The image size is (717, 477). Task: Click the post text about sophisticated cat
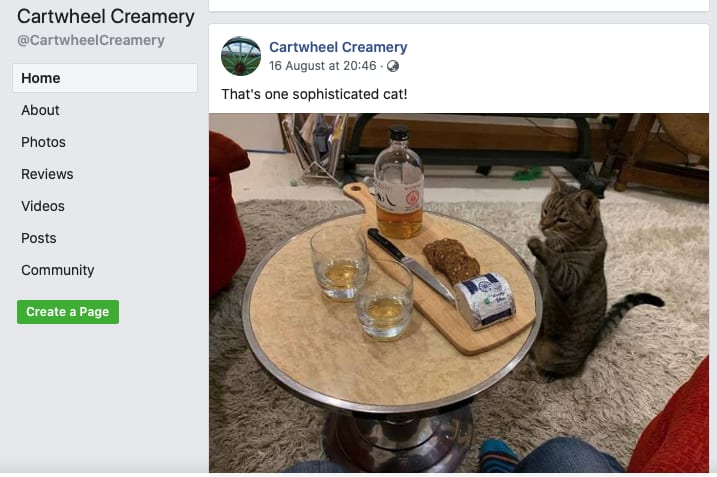coord(314,94)
